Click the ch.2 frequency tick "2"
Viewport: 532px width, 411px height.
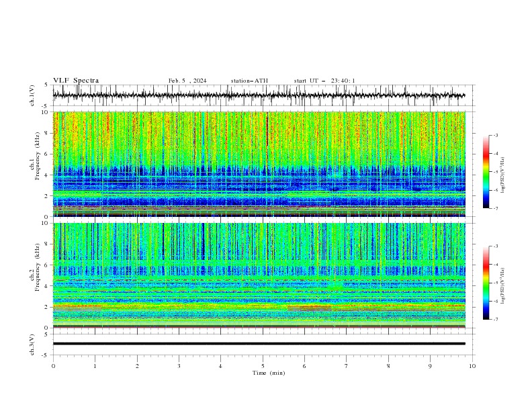(47, 307)
